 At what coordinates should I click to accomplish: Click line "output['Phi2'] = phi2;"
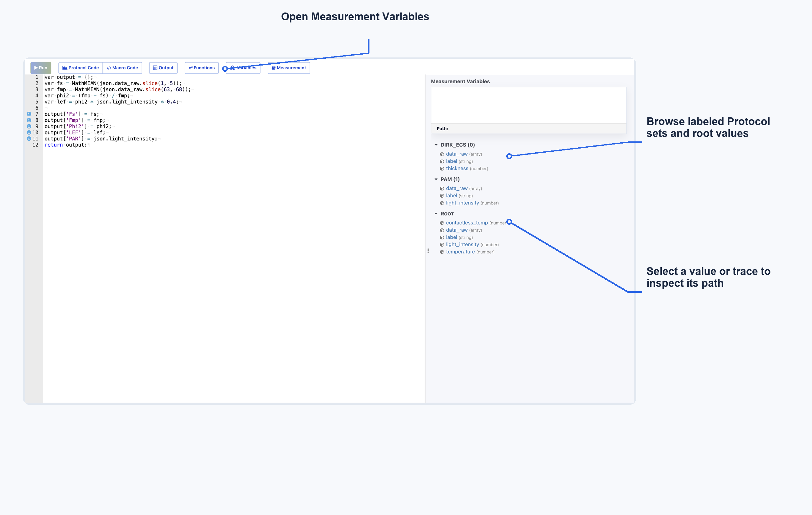click(x=78, y=126)
